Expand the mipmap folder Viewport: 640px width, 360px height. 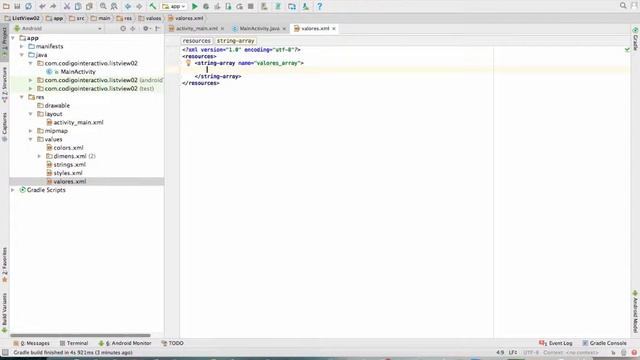coord(31,131)
